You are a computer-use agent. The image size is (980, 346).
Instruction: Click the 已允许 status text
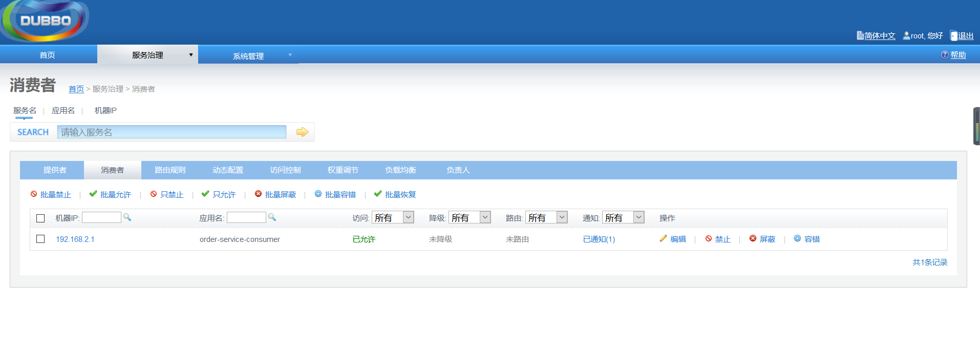[364, 239]
